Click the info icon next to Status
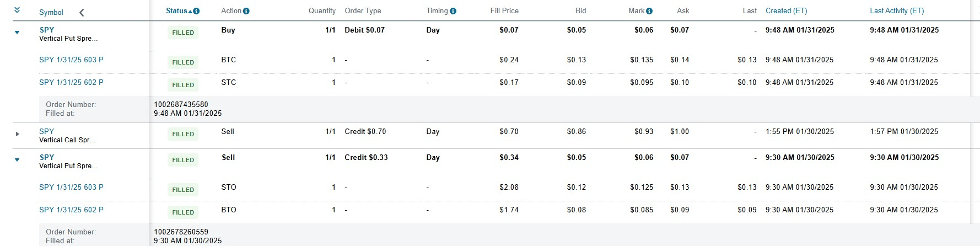The image size is (980, 246). (197, 11)
